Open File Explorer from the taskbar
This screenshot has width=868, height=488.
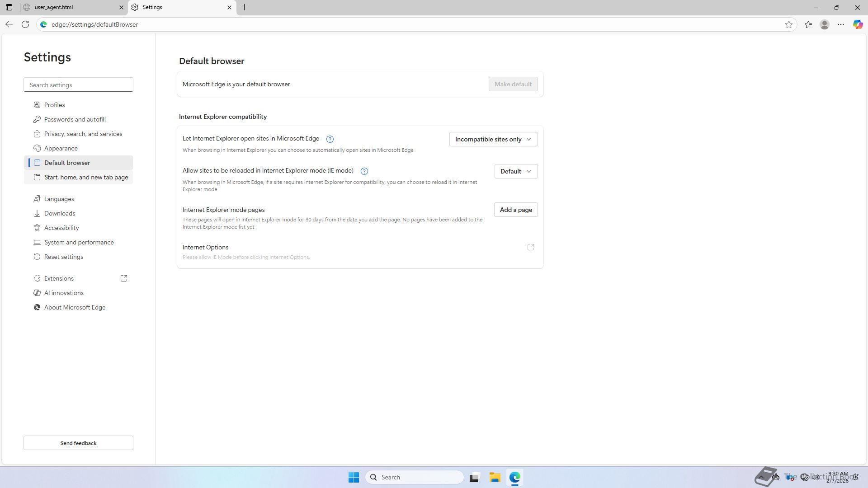pyautogui.click(x=495, y=477)
